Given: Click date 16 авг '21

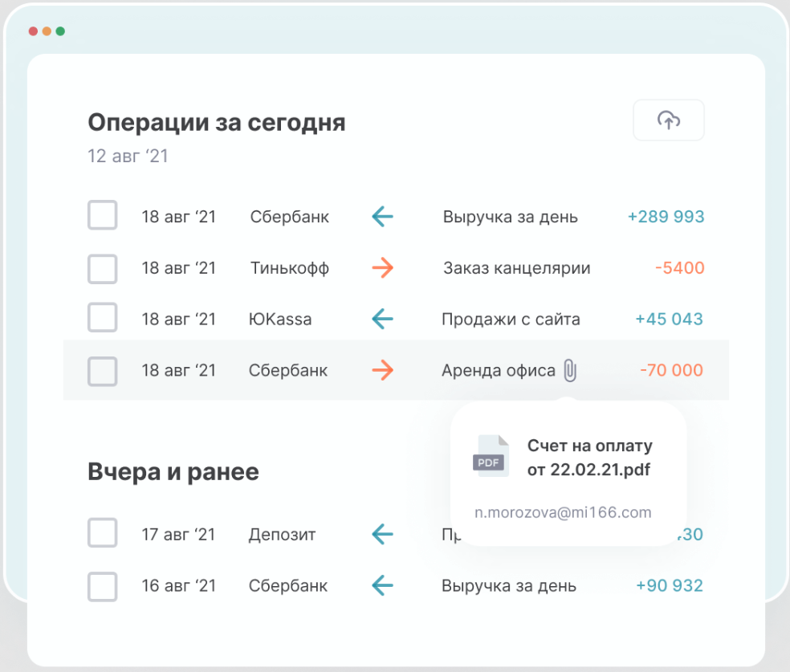Looking at the screenshot, I should [178, 585].
